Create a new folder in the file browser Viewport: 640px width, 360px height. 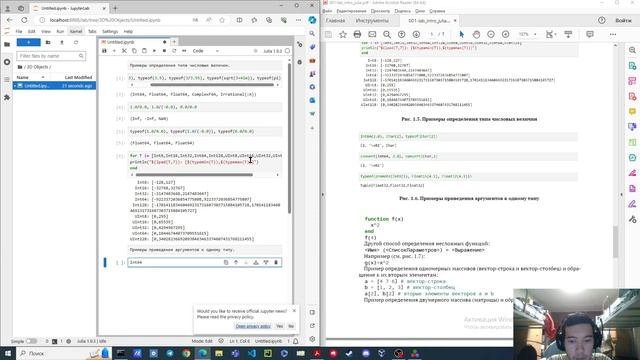point(48,42)
